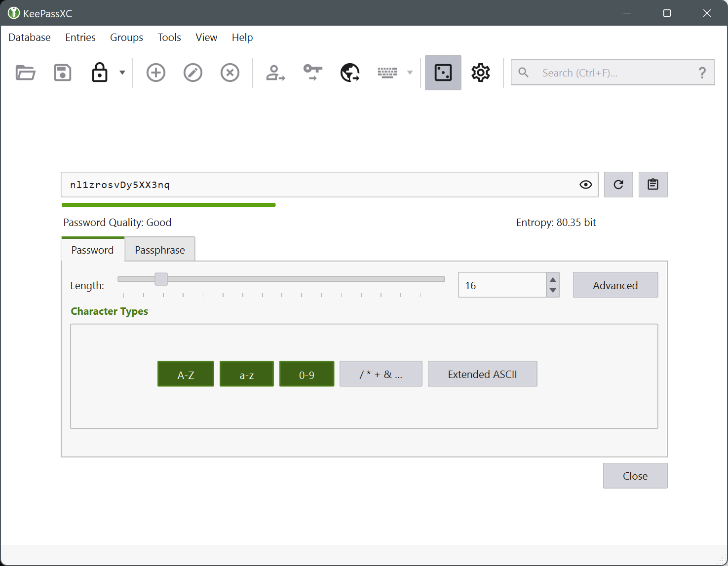This screenshot has height=566, width=728.
Task: Click the Add New Entry plus icon
Action: pyautogui.click(x=156, y=73)
